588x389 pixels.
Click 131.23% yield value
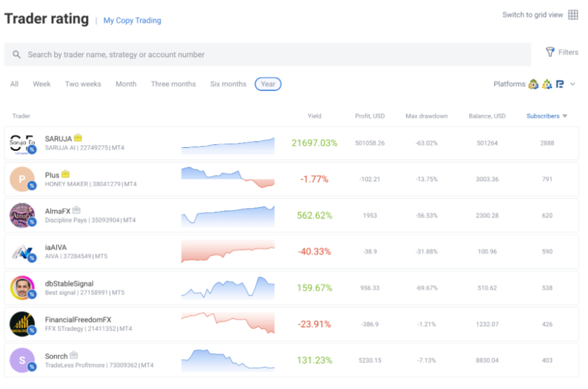pos(314,361)
